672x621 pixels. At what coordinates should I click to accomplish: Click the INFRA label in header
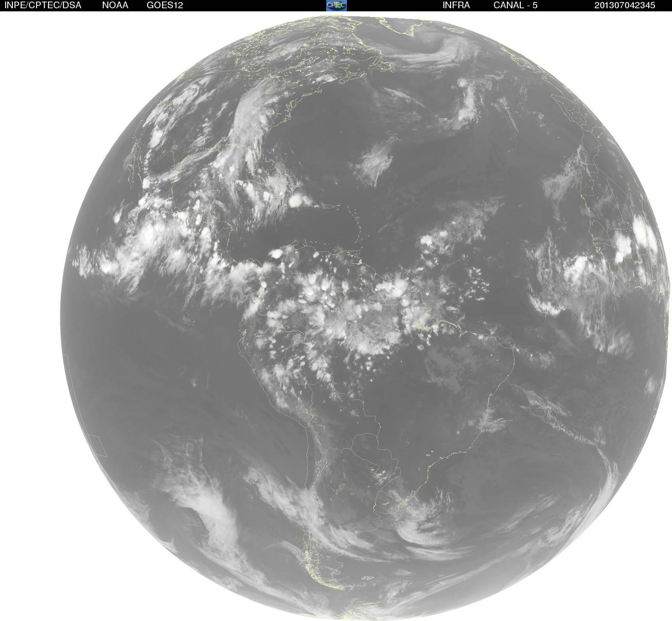[456, 5]
